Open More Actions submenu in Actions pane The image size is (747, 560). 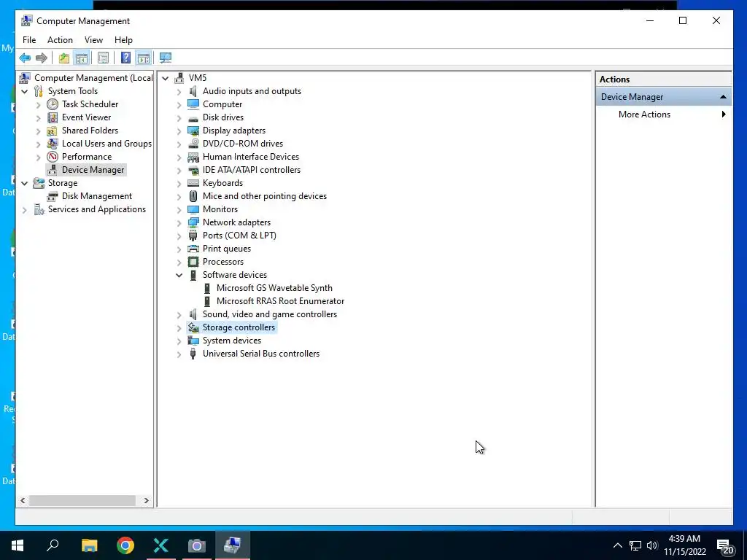click(x=664, y=114)
